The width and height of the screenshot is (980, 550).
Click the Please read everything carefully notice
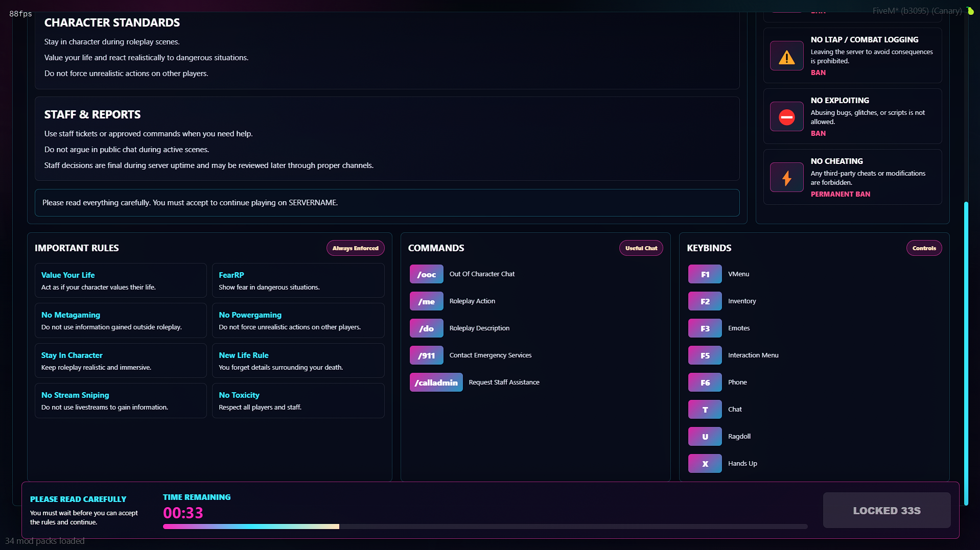coord(387,203)
